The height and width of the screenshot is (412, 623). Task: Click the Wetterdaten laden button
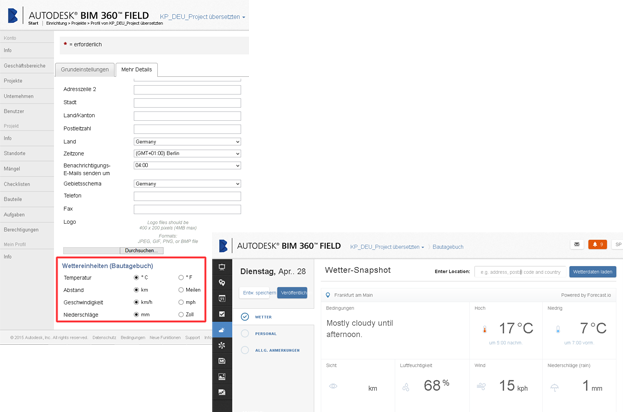click(592, 272)
